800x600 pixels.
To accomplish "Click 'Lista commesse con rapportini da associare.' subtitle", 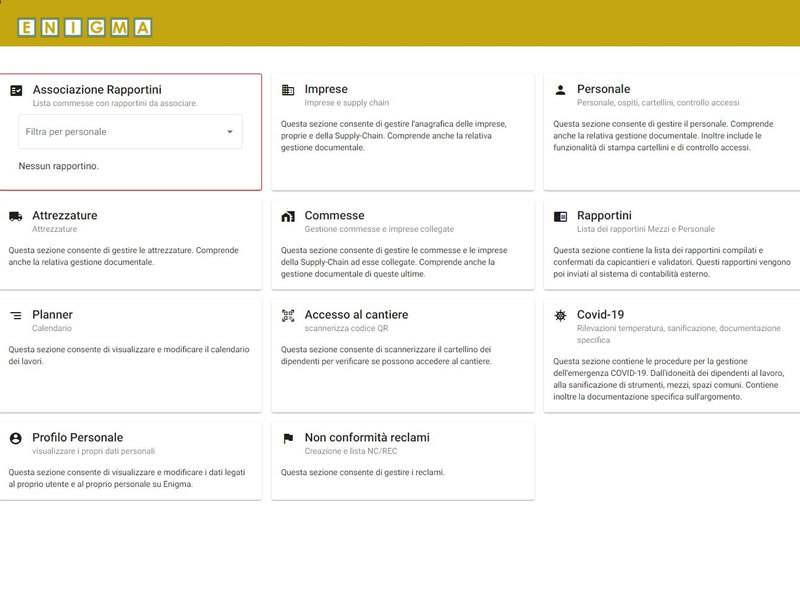I will tap(115, 103).
